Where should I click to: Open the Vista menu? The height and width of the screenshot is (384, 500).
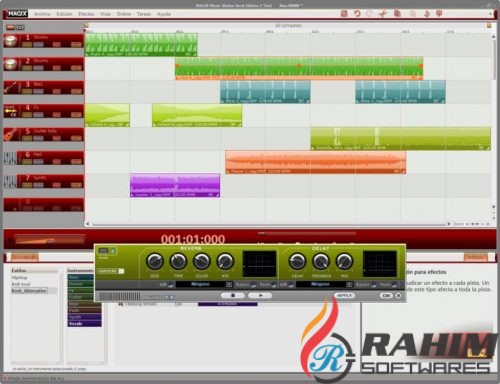[105, 14]
